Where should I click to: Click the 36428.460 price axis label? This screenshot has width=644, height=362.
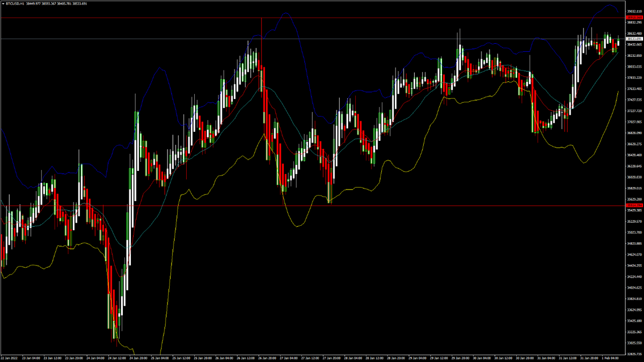click(x=634, y=155)
